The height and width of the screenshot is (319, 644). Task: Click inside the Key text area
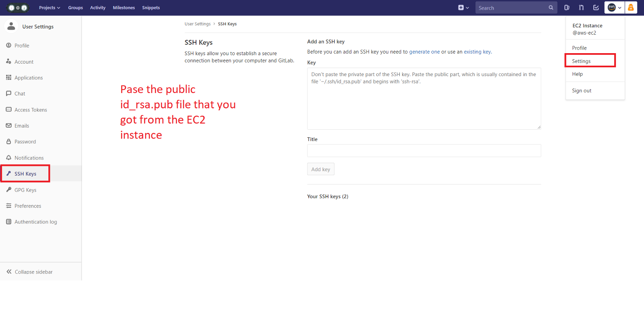pyautogui.click(x=424, y=99)
